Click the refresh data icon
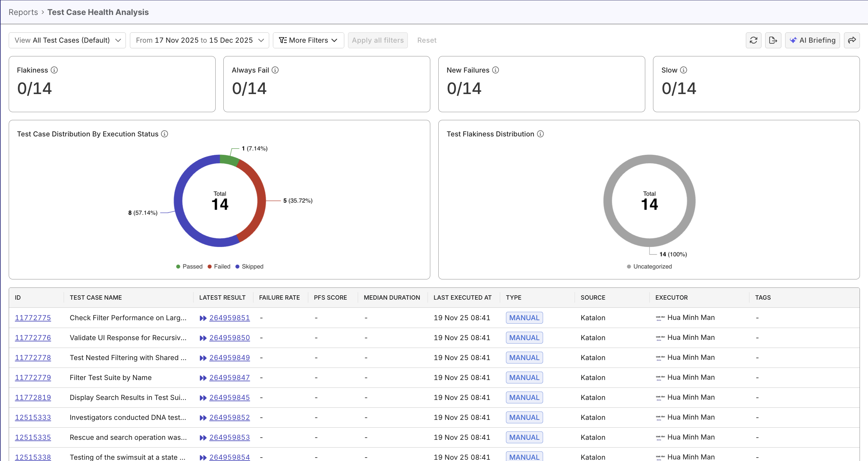 coord(754,40)
